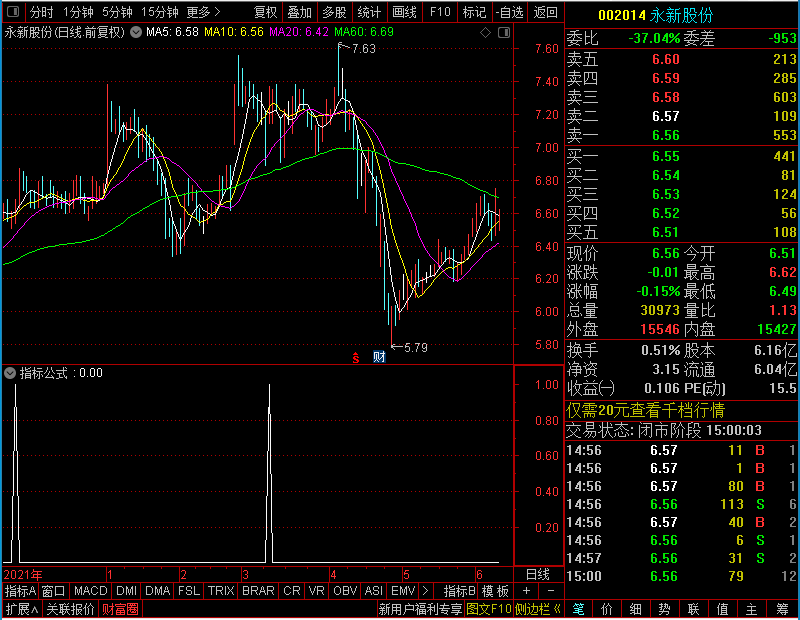Image resolution: width=800 pixels, height=620 pixels.
Task: Click the 标记 toolbar button
Action: pos(474,12)
